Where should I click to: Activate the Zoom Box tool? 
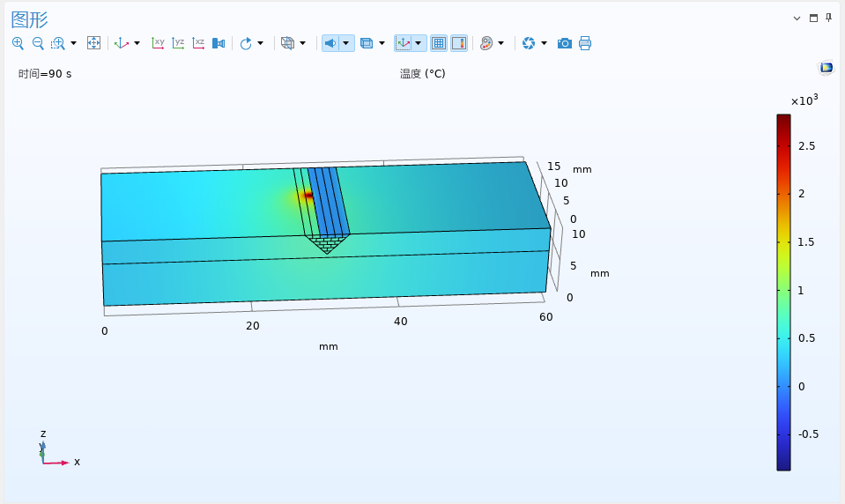(57, 43)
